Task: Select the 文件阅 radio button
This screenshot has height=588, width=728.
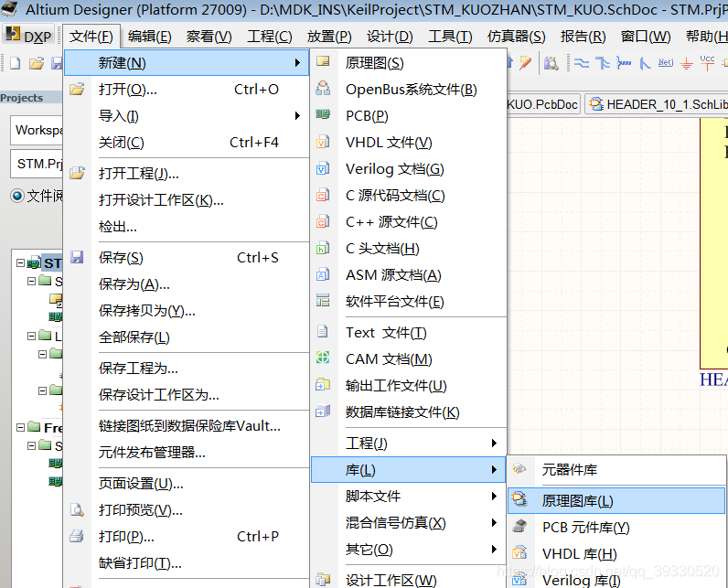Action: click(x=17, y=196)
